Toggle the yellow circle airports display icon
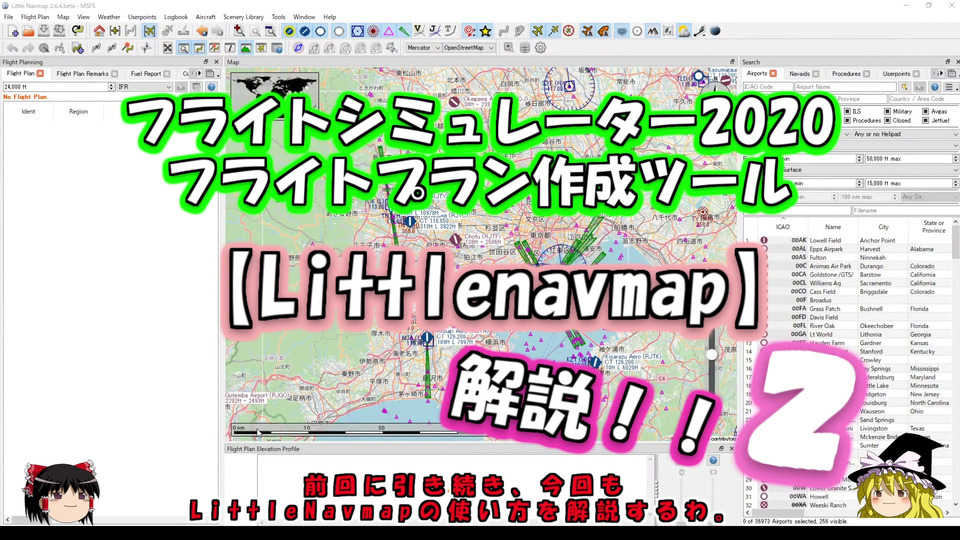960x540 pixels. [x=289, y=31]
